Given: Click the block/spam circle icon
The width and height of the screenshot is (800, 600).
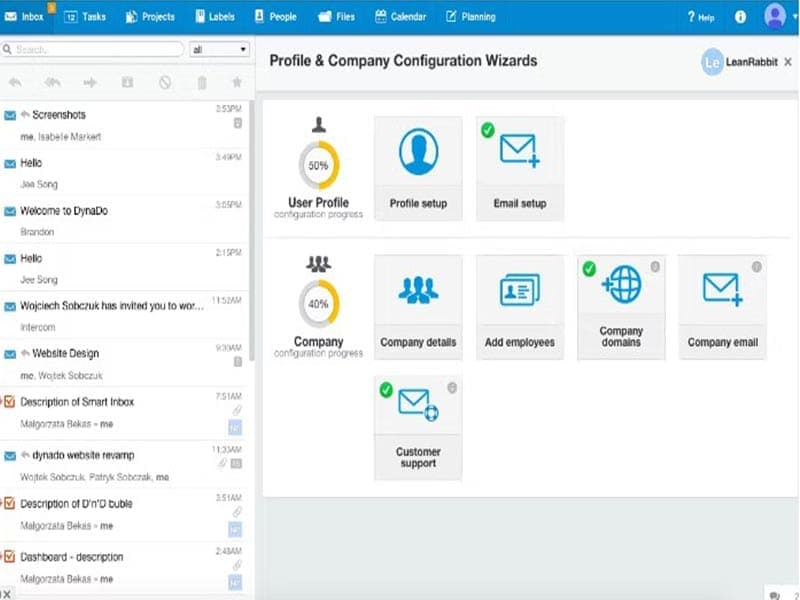Looking at the screenshot, I should [164, 83].
